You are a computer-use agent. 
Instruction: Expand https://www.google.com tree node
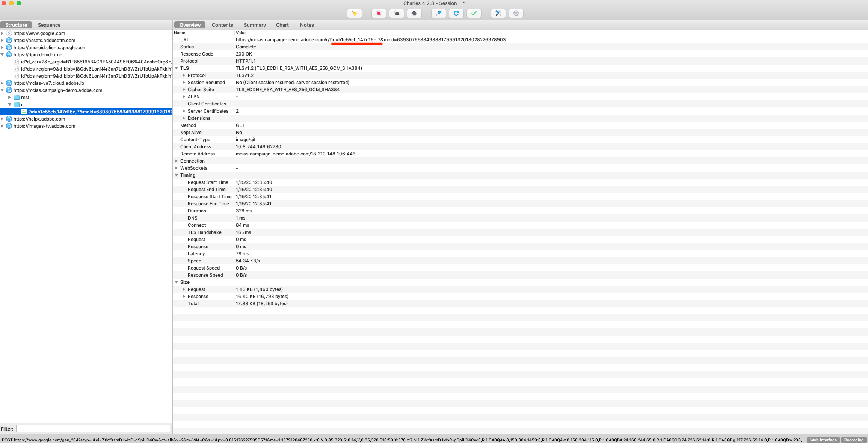click(x=2, y=33)
